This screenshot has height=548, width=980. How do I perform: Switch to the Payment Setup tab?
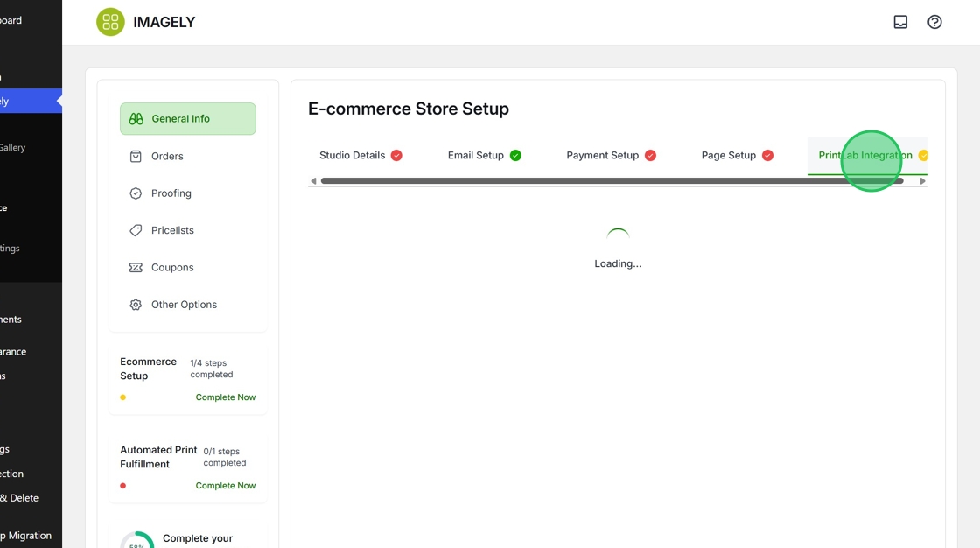(x=612, y=155)
